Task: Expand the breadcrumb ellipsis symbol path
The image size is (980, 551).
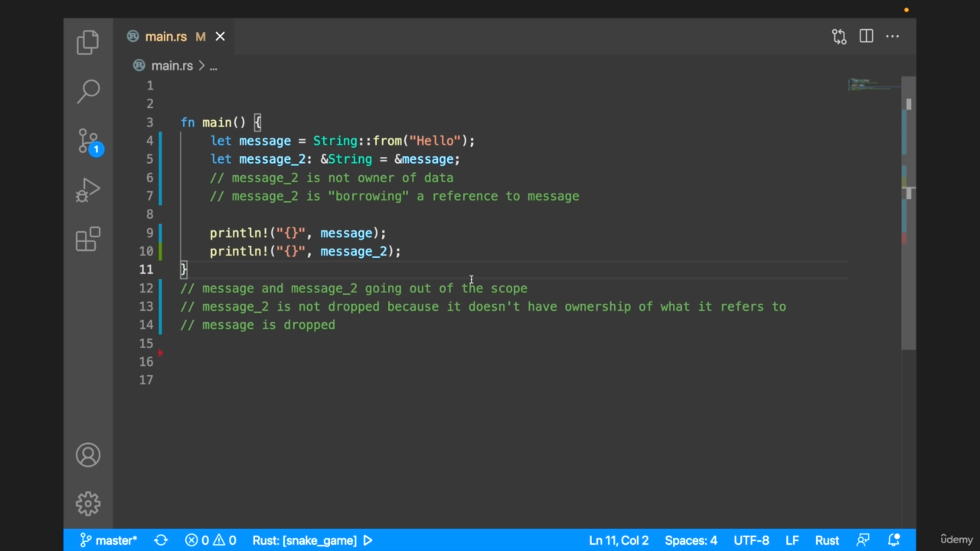Action: point(214,66)
